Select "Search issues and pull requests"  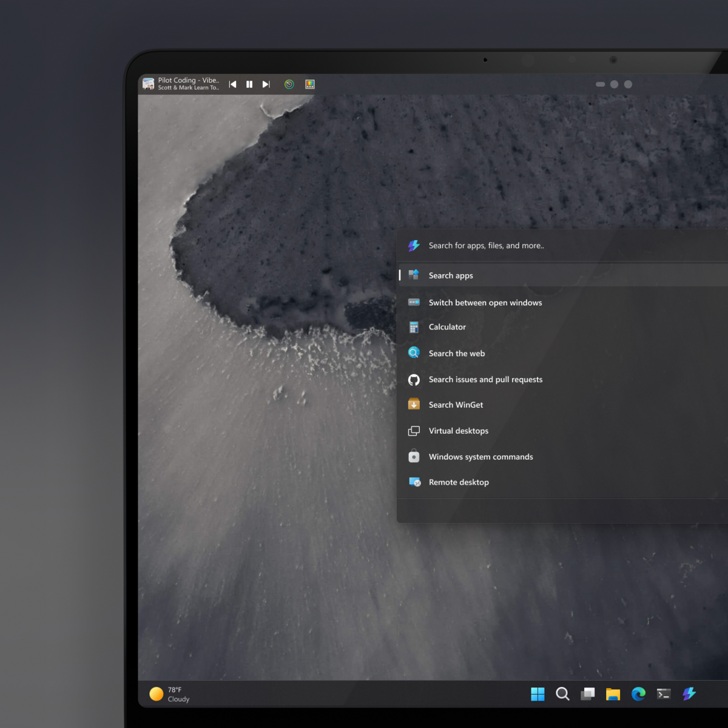click(x=485, y=379)
